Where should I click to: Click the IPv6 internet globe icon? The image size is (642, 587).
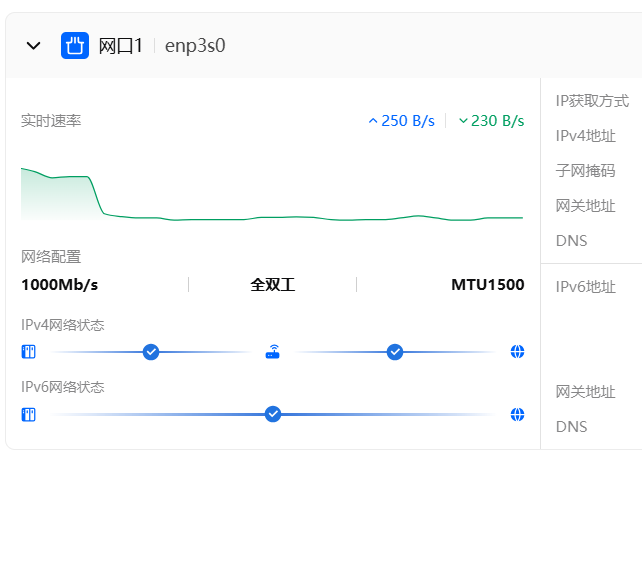[x=517, y=414]
